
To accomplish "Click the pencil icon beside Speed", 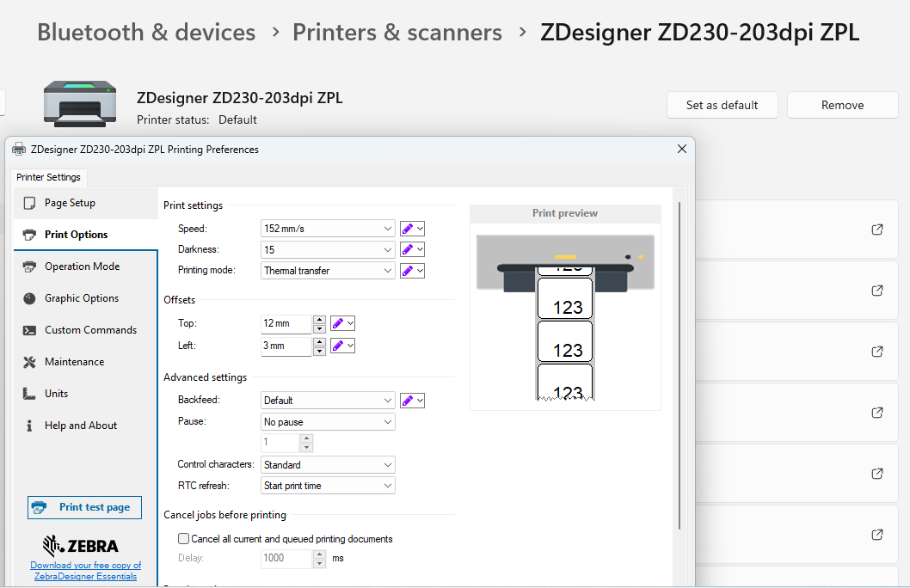I will click(408, 229).
